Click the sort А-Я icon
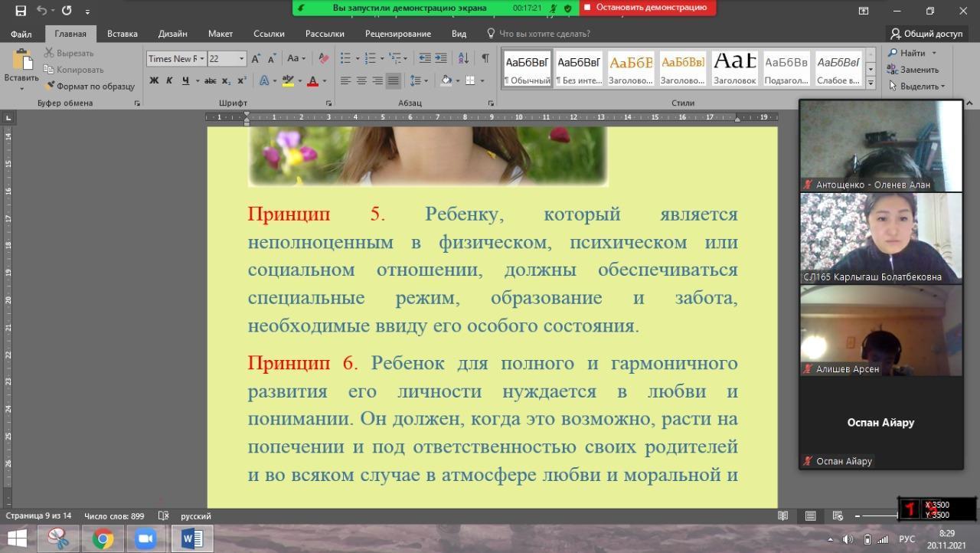This screenshot has height=553, width=980. (x=463, y=58)
